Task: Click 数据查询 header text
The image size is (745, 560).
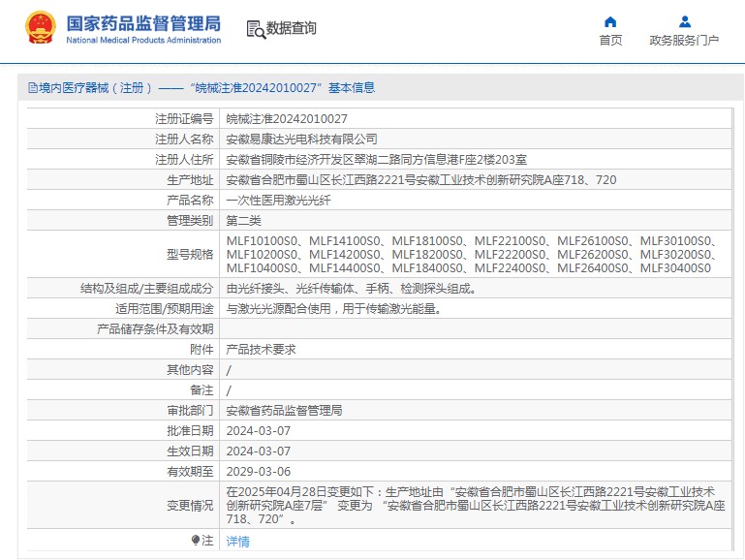Action: pos(291,28)
